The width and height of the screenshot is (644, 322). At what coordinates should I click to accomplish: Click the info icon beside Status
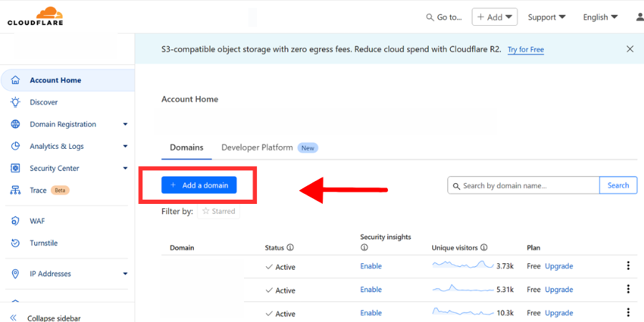coord(291,248)
